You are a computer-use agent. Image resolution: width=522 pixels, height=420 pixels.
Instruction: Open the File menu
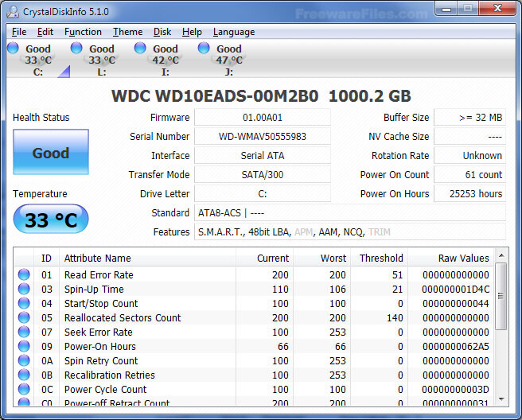(x=19, y=32)
